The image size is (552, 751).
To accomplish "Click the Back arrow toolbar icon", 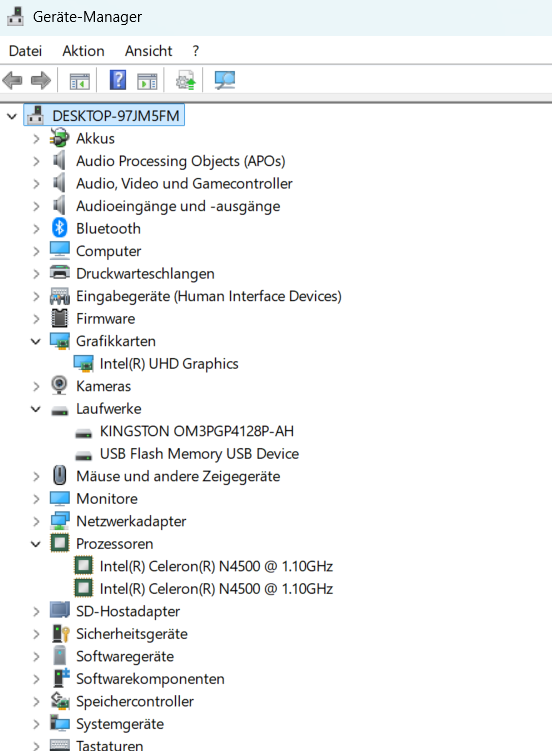I will click(x=12, y=80).
